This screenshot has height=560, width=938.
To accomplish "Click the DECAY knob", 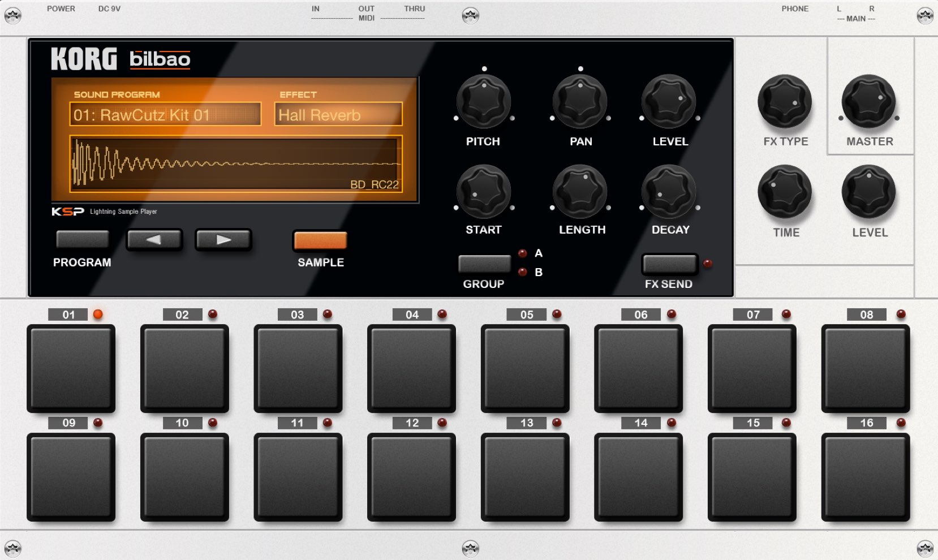I will [669, 192].
